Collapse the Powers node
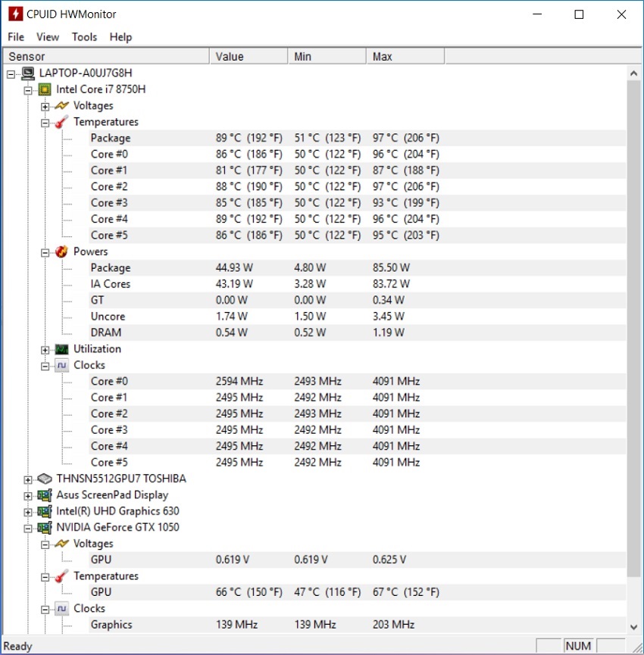The height and width of the screenshot is (655, 644). pos(45,253)
